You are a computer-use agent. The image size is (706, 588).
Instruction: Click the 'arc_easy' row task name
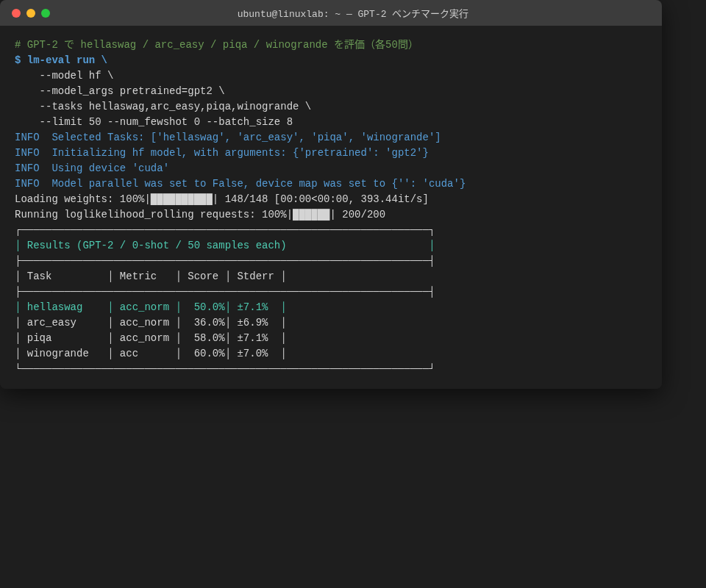(51, 323)
